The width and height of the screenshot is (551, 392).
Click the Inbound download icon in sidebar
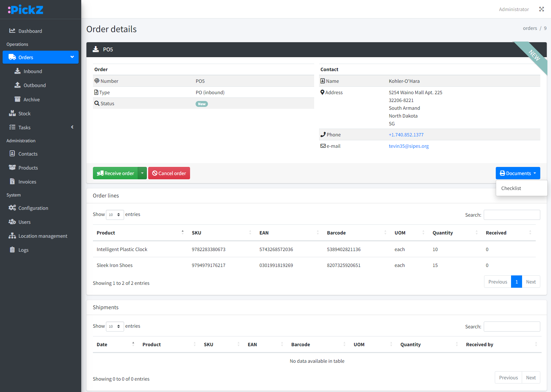18,71
